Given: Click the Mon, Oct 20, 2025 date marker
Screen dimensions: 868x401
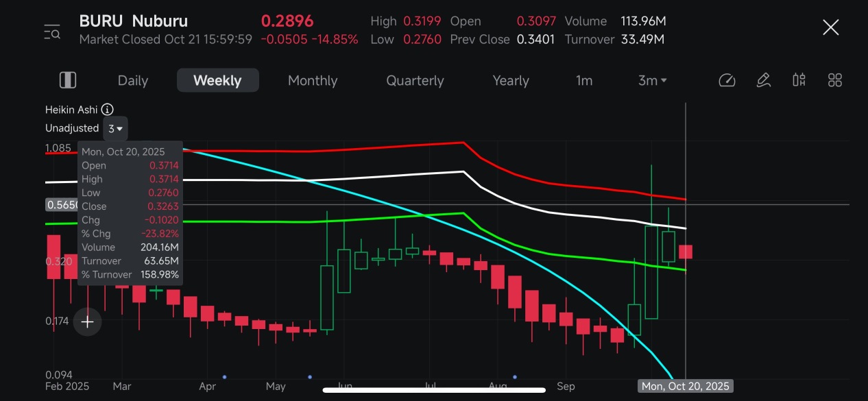Looking at the screenshot, I should [685, 387].
